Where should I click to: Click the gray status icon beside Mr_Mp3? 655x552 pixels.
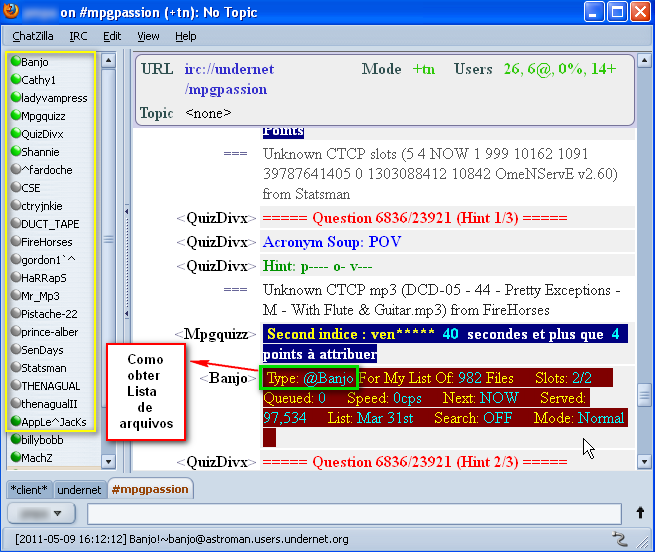(16, 295)
